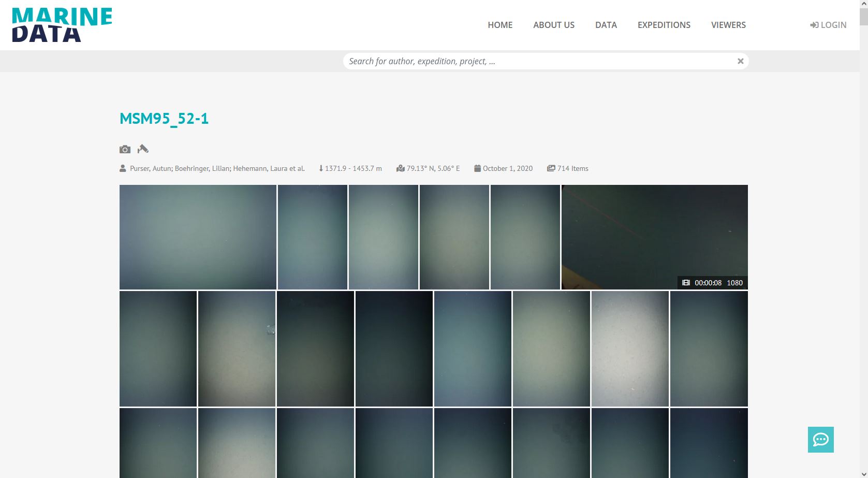Click the video camera type icon
868x478 pixels.
[x=143, y=149]
